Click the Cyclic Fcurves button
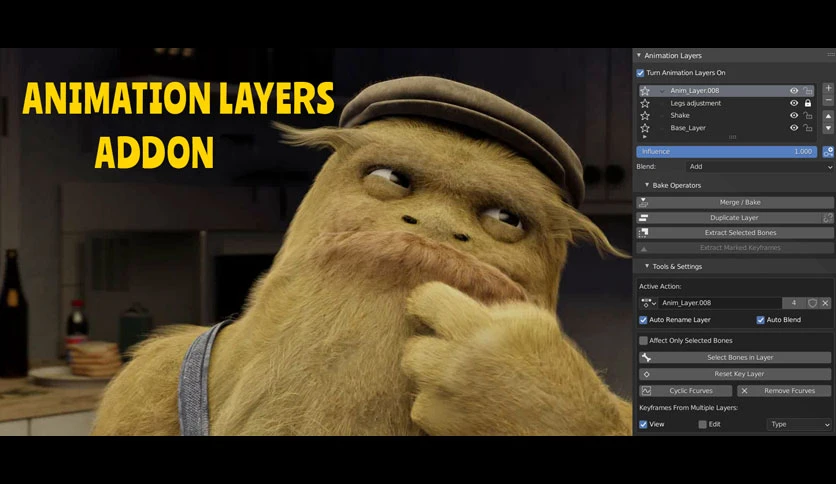Viewport: 836px width, 484px height. click(x=686, y=391)
